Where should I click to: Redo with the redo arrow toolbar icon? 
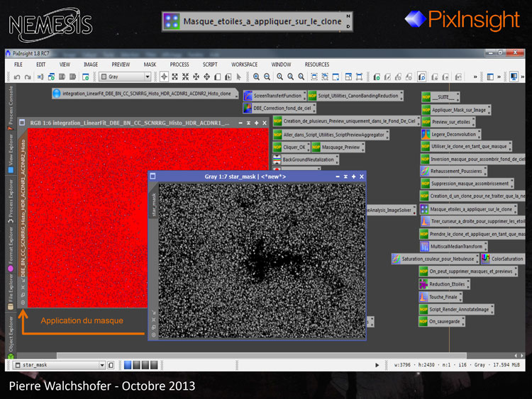(x=28, y=77)
